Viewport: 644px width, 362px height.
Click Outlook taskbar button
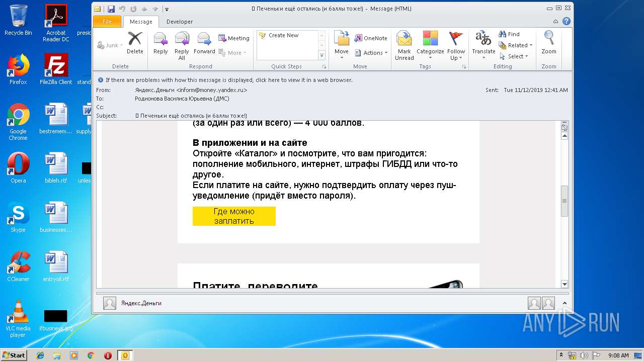[125, 355]
